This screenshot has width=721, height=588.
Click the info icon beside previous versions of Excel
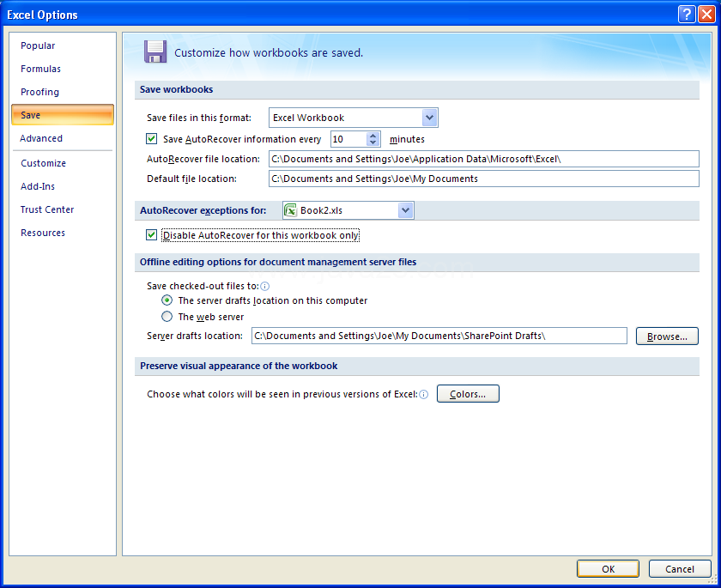point(424,395)
